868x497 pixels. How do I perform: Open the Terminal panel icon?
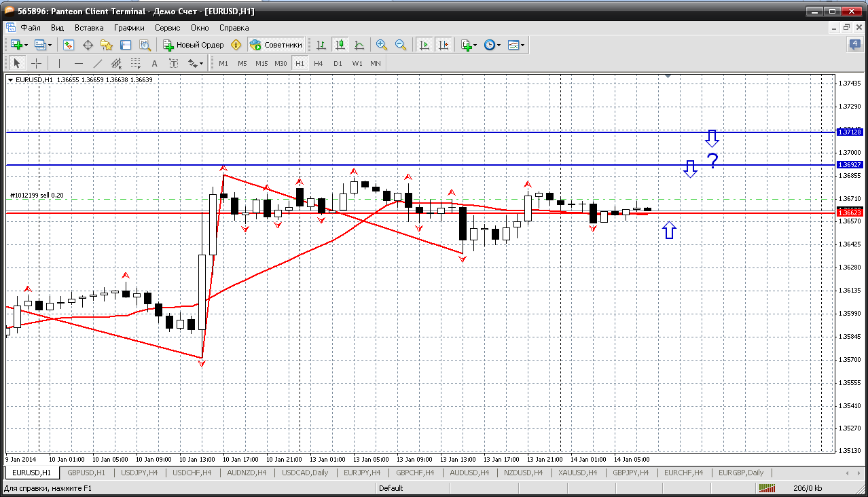(126, 45)
